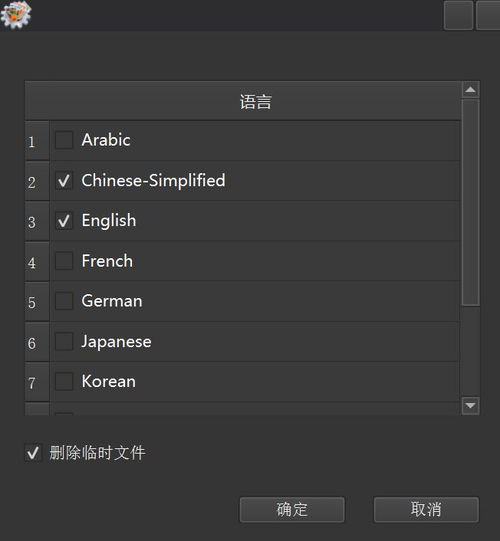Screen dimensions: 500x541
Task: Select row number 7 header
Action: tap(37, 382)
